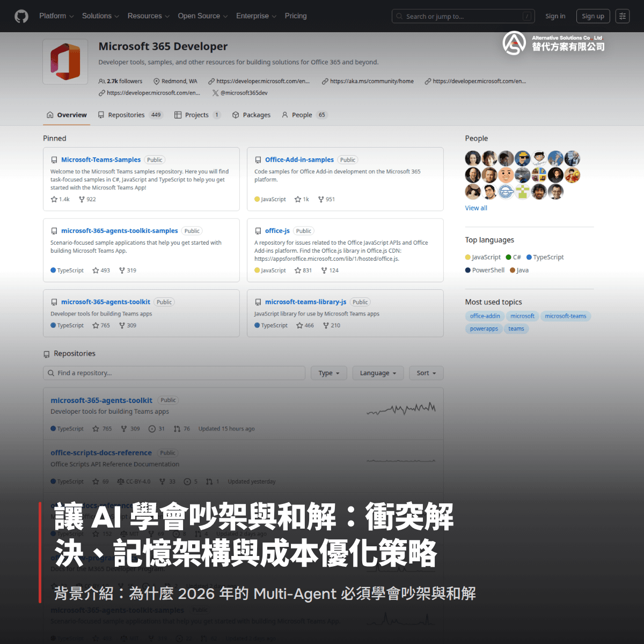Click star count 69 on office-scripts-docs-reference

pyautogui.click(x=100, y=481)
